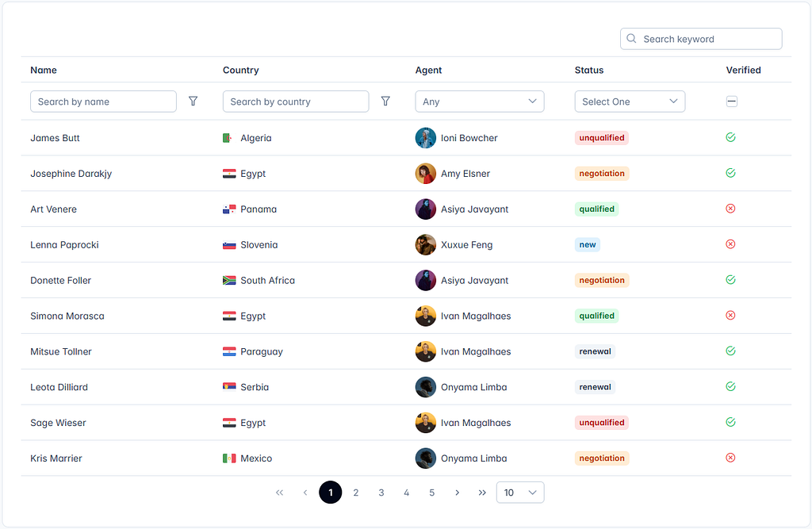Click Ioni Bowcher's avatar image
The width and height of the screenshot is (812, 529).
426,138
